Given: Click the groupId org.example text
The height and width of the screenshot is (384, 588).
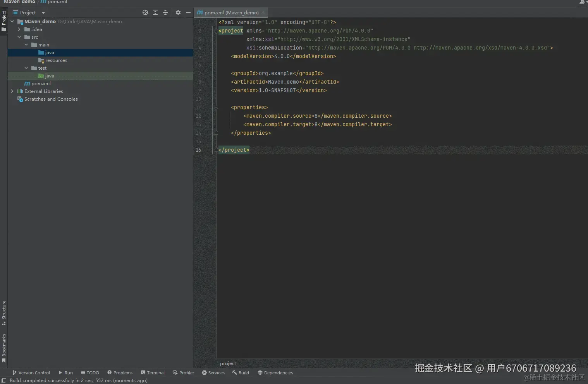Looking at the screenshot, I should pos(276,74).
